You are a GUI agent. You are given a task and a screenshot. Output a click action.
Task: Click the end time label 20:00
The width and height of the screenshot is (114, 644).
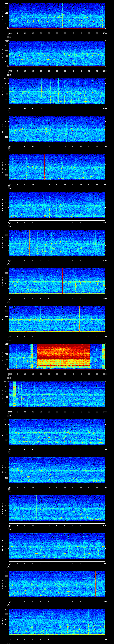click(105, 147)
